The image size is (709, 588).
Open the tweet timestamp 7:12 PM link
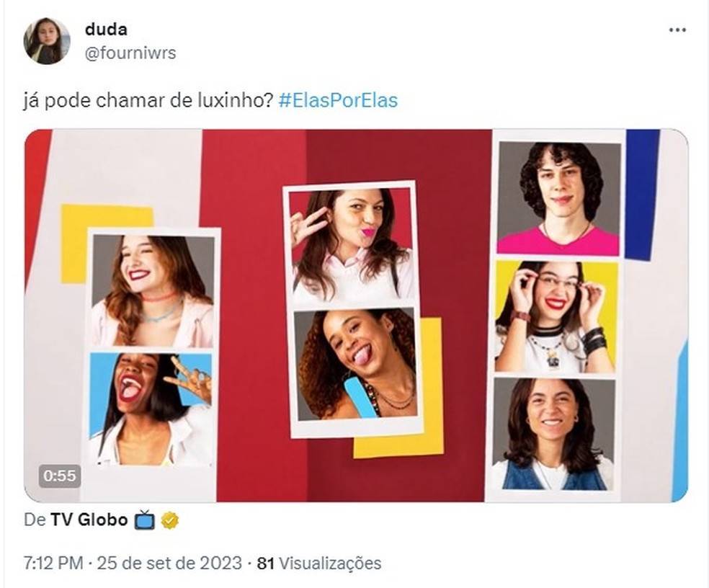tap(53, 563)
